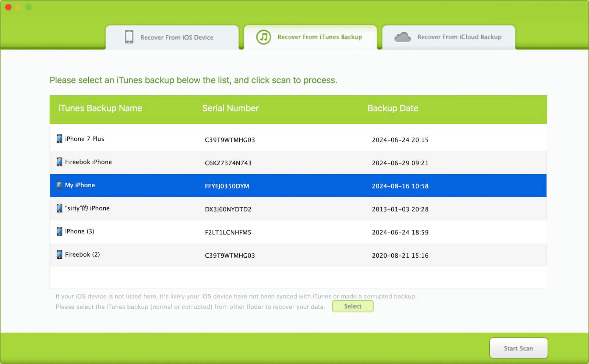This screenshot has height=364, width=589.
Task: Click the Backup Date column header
Action: coord(392,108)
